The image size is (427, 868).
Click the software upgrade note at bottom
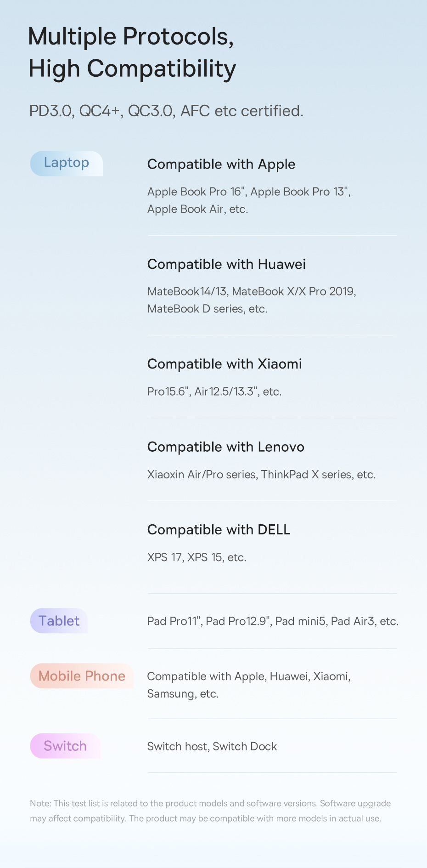[x=210, y=811]
